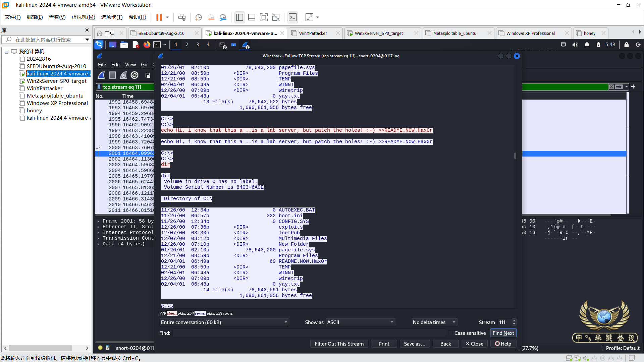Screen dimensions: 644x362
Task: Click the Wireshark capture options gear icon
Action: 135,75
